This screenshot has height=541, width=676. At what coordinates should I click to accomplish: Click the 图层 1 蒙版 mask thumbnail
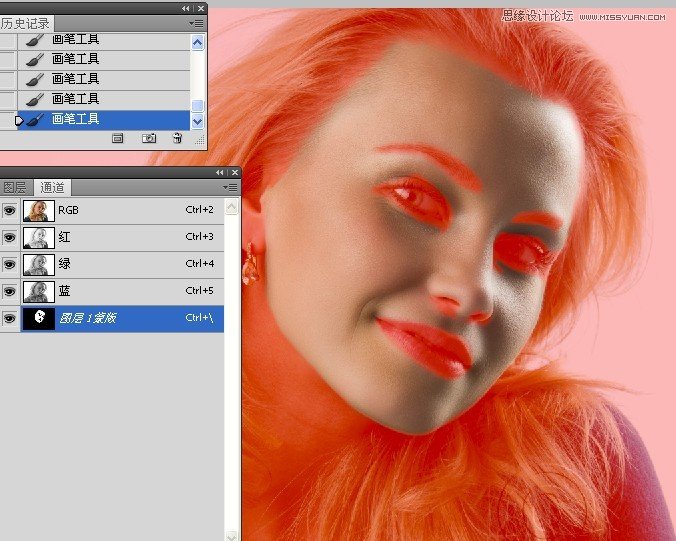click(39, 319)
